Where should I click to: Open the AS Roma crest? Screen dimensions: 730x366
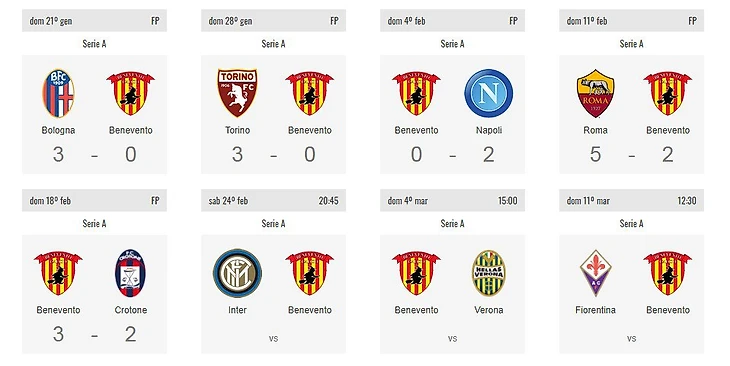point(595,93)
